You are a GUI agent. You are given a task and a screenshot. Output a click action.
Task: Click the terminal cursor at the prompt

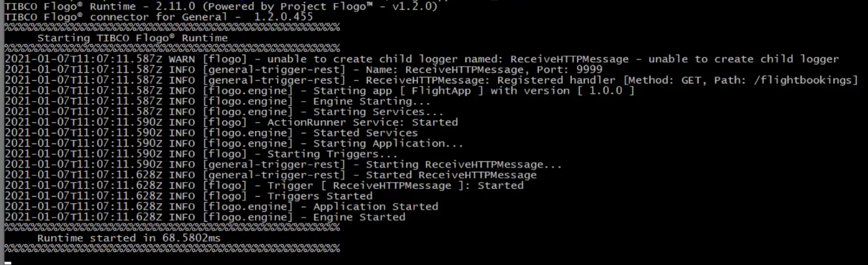tap(8, 261)
